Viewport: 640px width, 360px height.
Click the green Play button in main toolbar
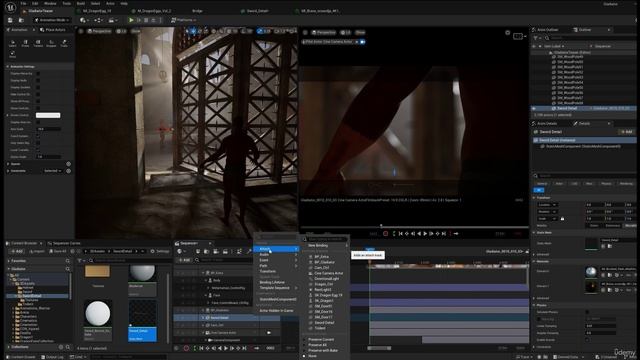[x=131, y=20]
